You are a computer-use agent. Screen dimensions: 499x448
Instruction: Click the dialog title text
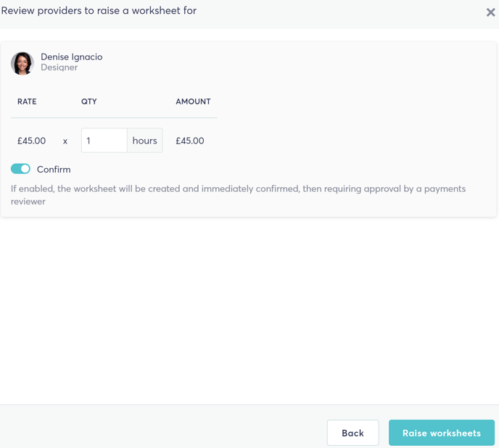pyautogui.click(x=99, y=10)
